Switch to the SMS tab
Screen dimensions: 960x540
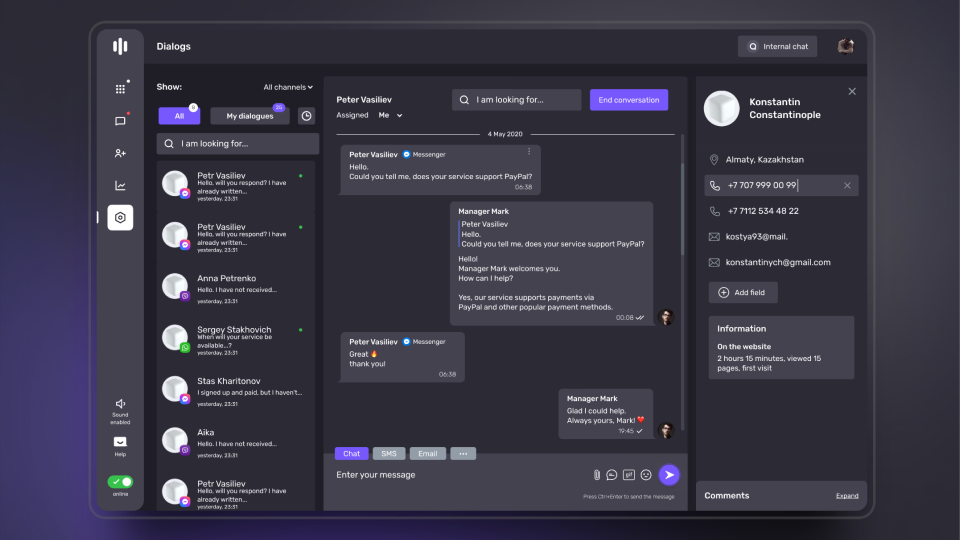tap(389, 454)
